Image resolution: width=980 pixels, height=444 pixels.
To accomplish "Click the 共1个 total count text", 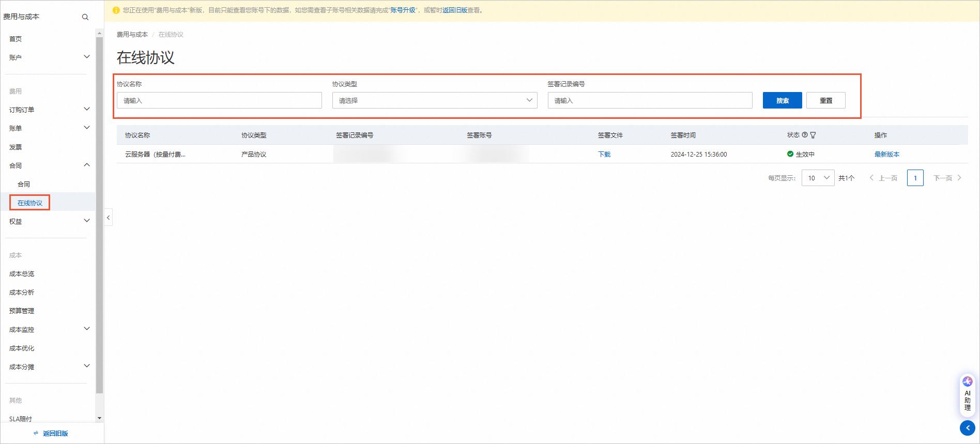I will click(846, 178).
